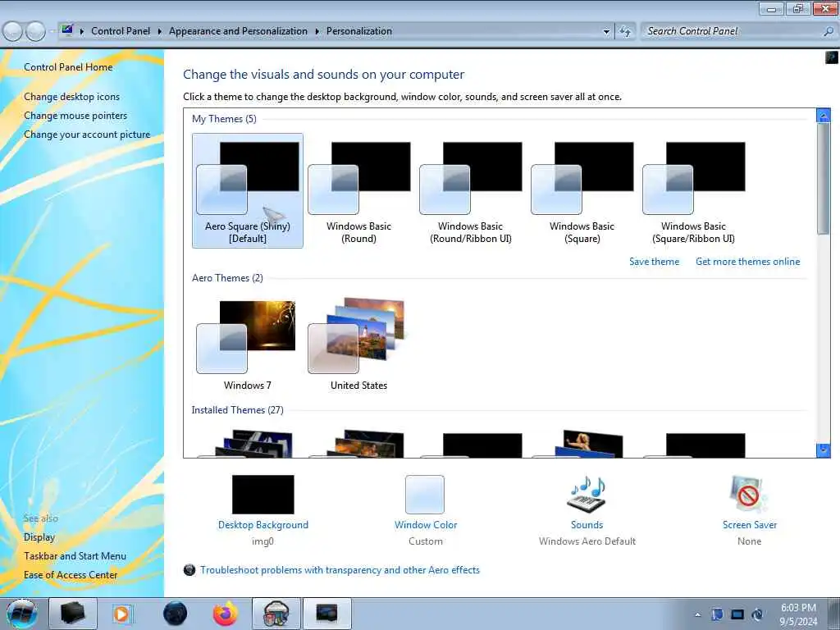Open the Display link under See also
This screenshot has height=630, width=840.
39,536
